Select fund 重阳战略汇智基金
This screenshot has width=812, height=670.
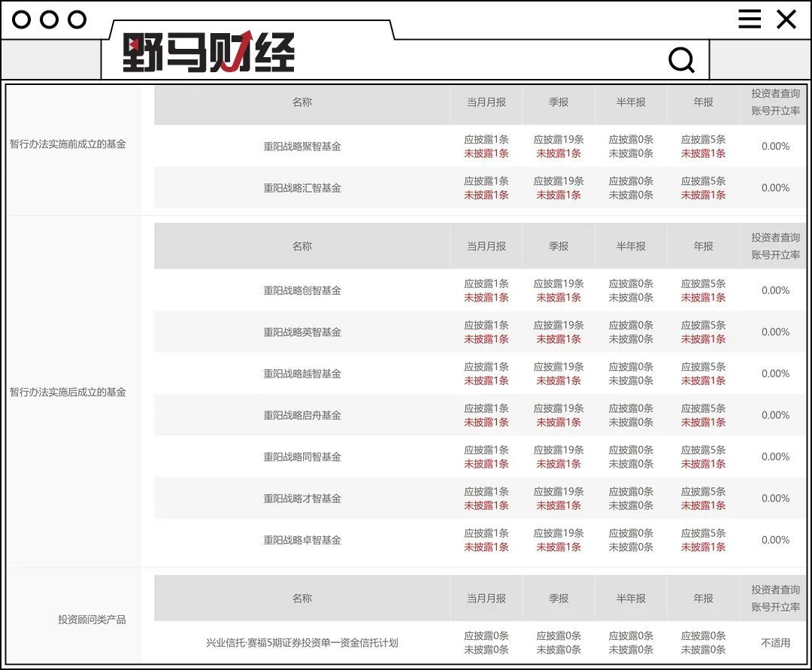tap(302, 188)
